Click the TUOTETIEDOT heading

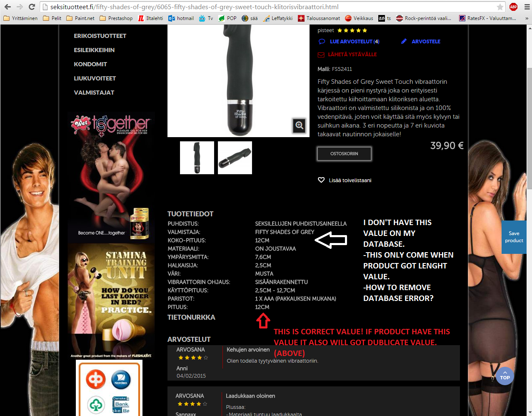point(190,214)
